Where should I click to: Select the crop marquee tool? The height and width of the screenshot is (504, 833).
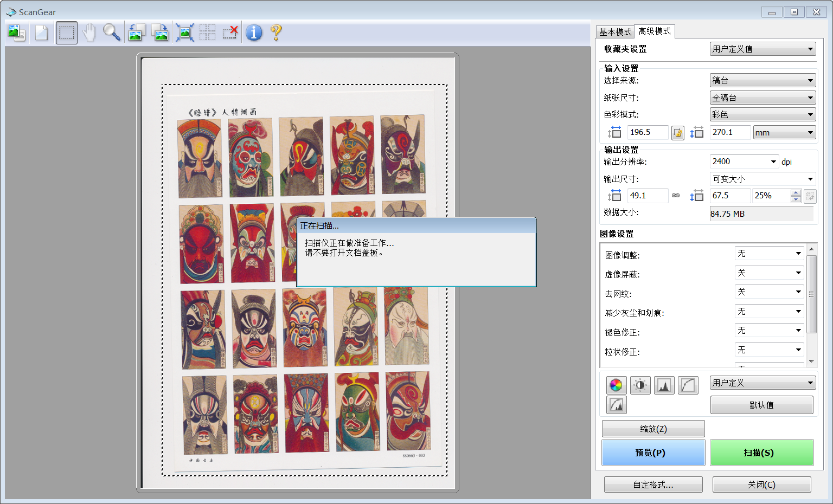tap(66, 33)
